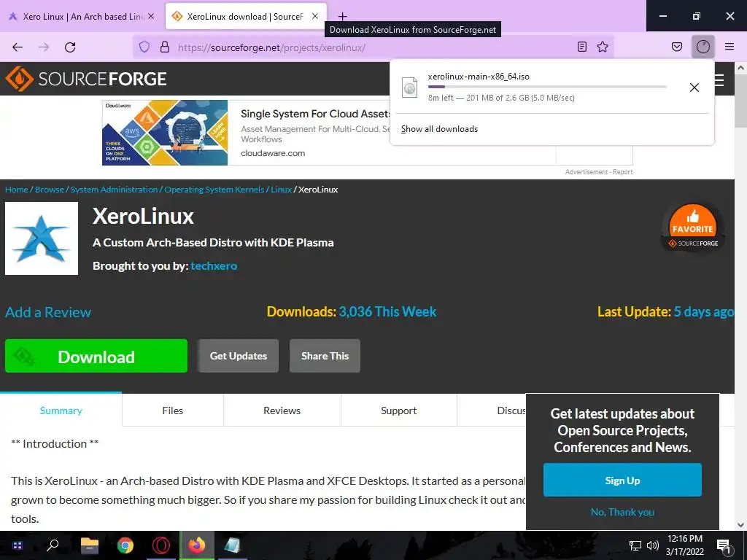Close the XeroLinux download SourceForge tab
The width and height of the screenshot is (747, 560).
(315, 16)
